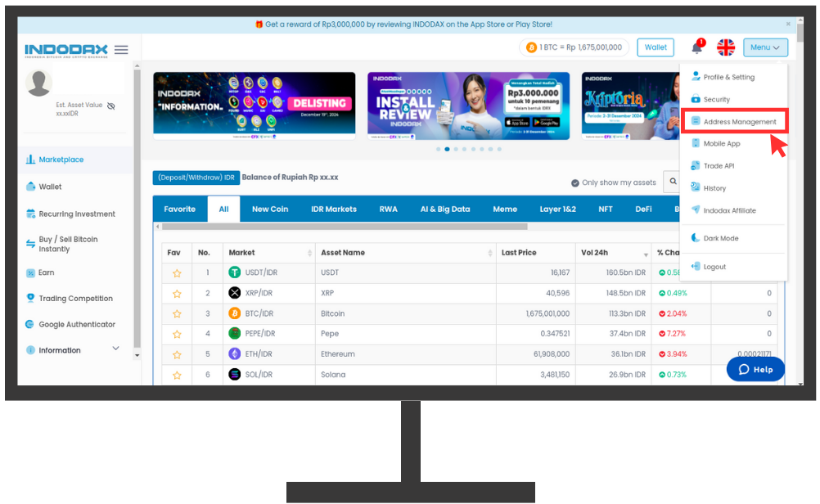
Task: Click the Solana coin icon
Action: (x=235, y=375)
